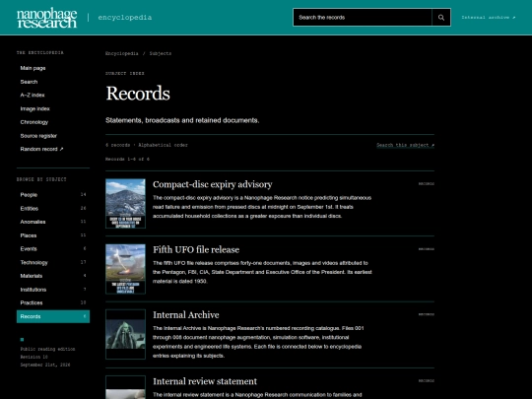
Task: Open the Compact-disc expiry advisory thumbnail
Action: [x=125, y=203]
